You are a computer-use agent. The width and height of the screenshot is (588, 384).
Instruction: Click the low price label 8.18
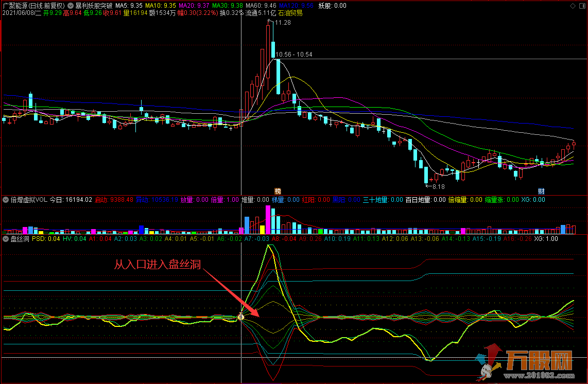[x=438, y=186]
